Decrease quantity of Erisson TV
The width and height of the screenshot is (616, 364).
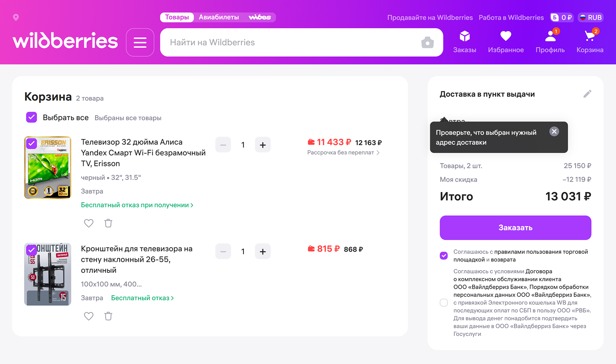(x=223, y=145)
